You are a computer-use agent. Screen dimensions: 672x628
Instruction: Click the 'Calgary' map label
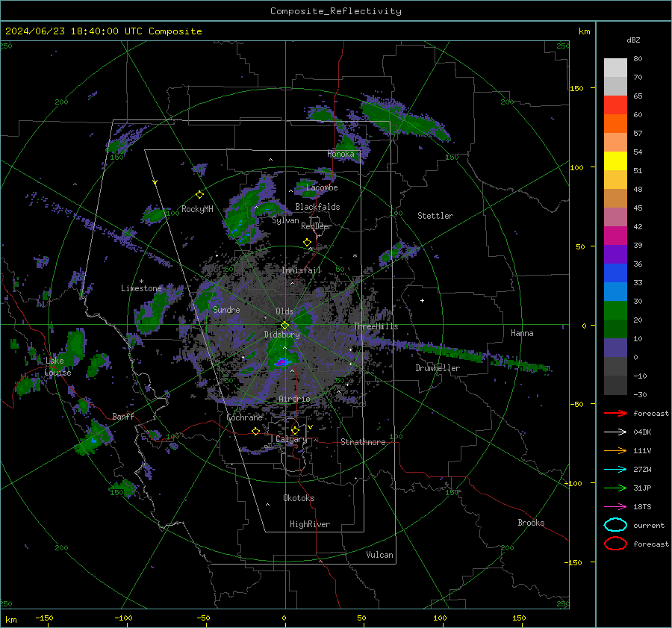pyautogui.click(x=291, y=439)
